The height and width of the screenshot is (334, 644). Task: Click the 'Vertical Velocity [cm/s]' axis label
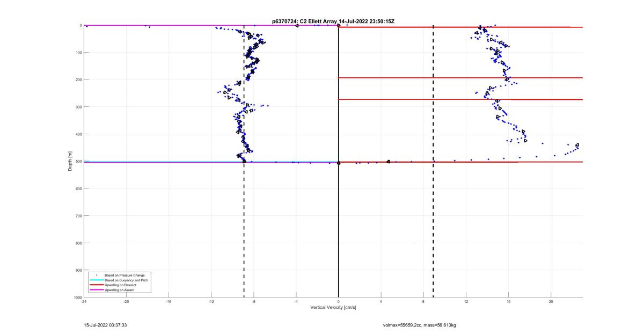click(x=333, y=308)
